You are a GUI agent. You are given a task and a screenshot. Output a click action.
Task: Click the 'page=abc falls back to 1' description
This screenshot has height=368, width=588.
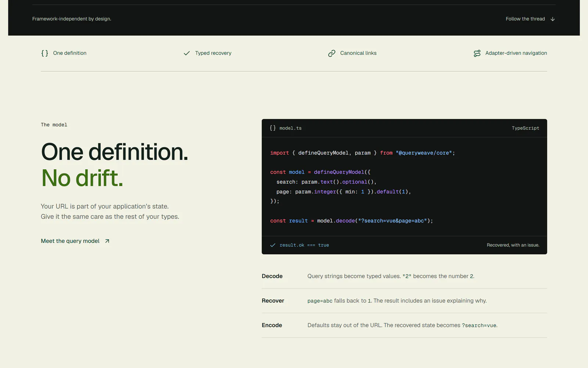coord(397,301)
